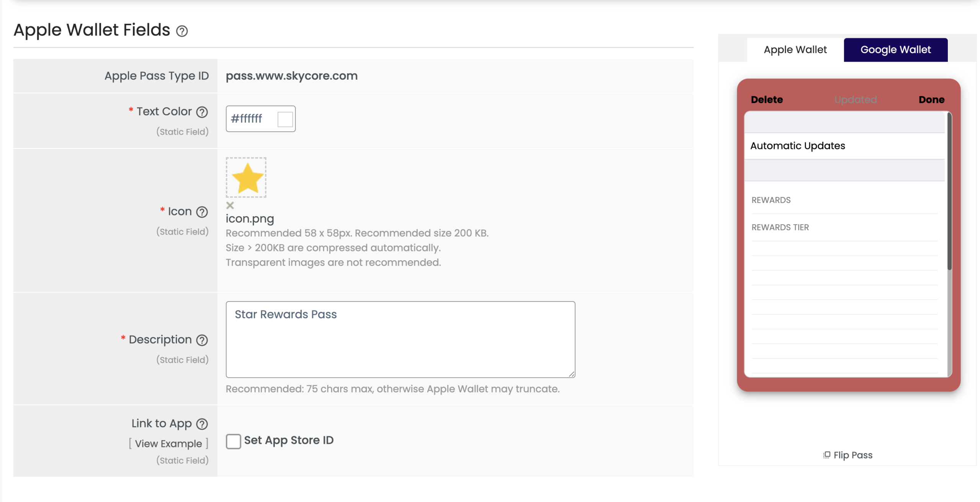The image size is (980, 502).
Task: Switch to the Apple Wallet tab
Action: pyautogui.click(x=795, y=50)
